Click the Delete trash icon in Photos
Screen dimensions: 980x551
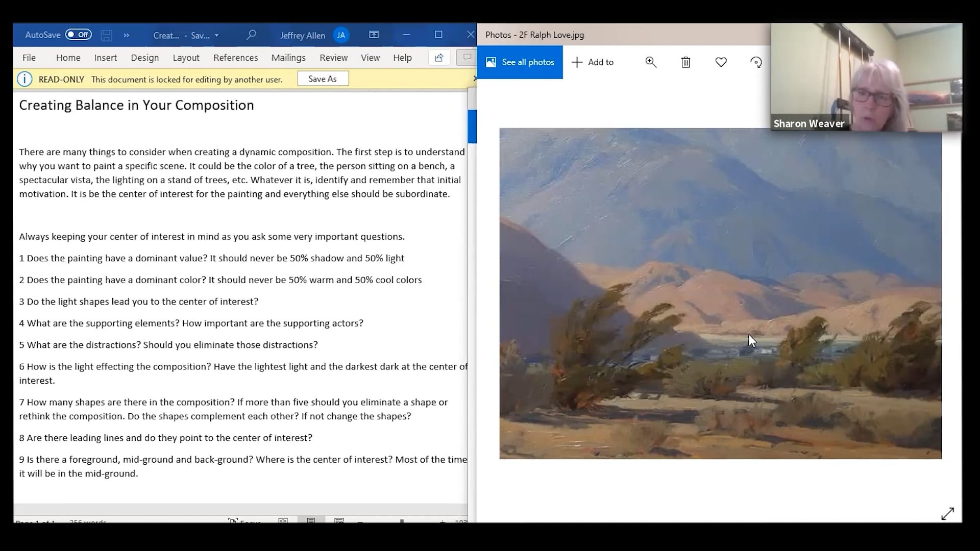click(685, 62)
